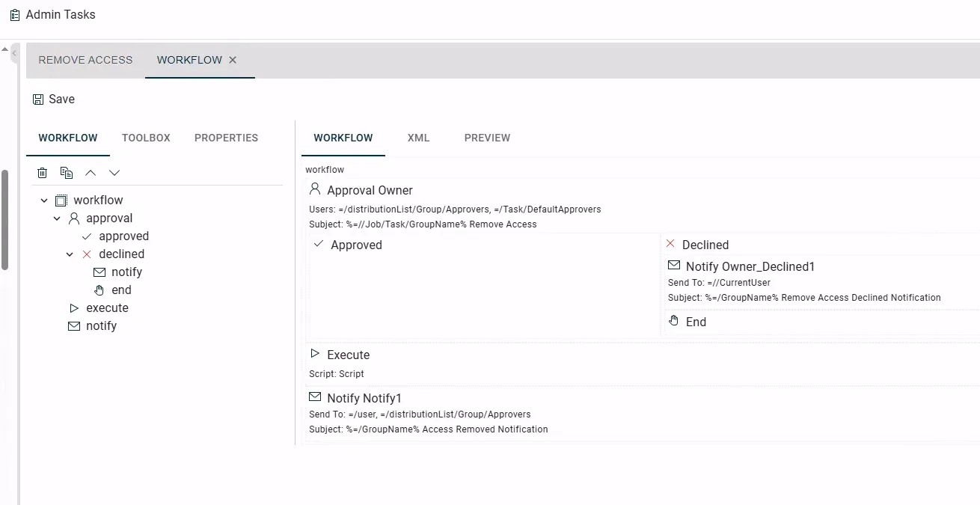Viewport: 980px width, 505px height.
Task: Click the hand icon beside End in diagram
Action: (673, 321)
